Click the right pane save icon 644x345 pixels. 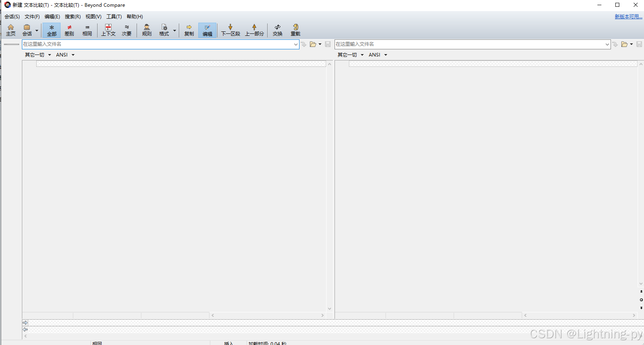639,44
